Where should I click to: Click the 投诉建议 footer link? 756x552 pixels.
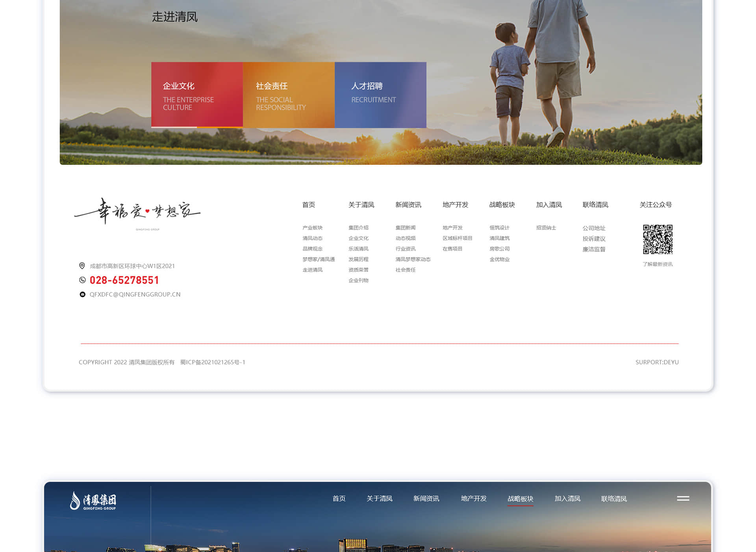point(594,239)
